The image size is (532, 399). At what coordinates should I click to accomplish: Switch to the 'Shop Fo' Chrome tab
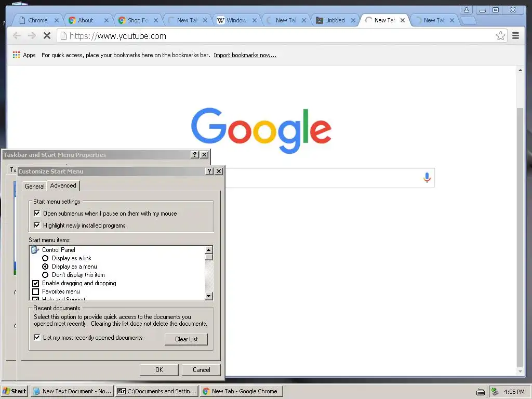138,20
